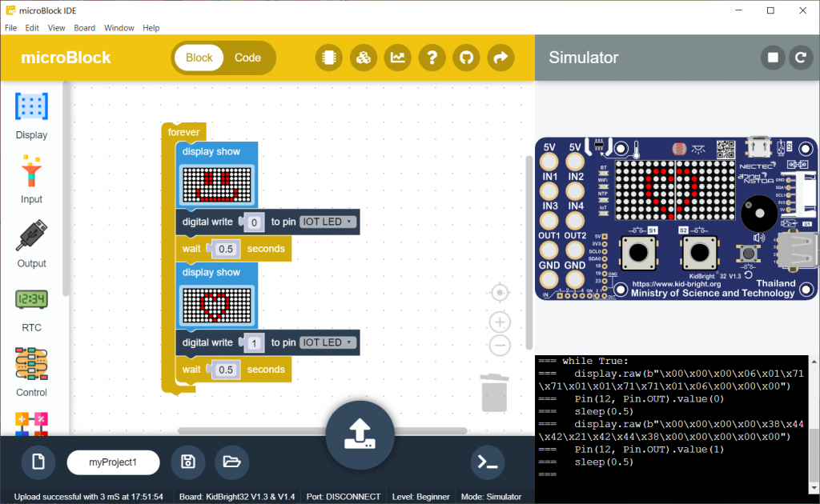Click the Upload successful status message
The width and height of the screenshot is (820, 504).
click(88, 497)
